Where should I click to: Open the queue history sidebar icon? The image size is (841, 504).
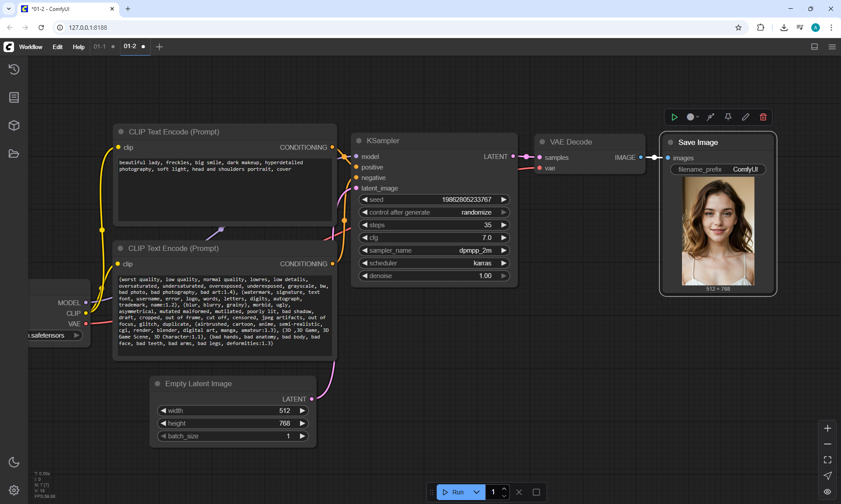14,69
